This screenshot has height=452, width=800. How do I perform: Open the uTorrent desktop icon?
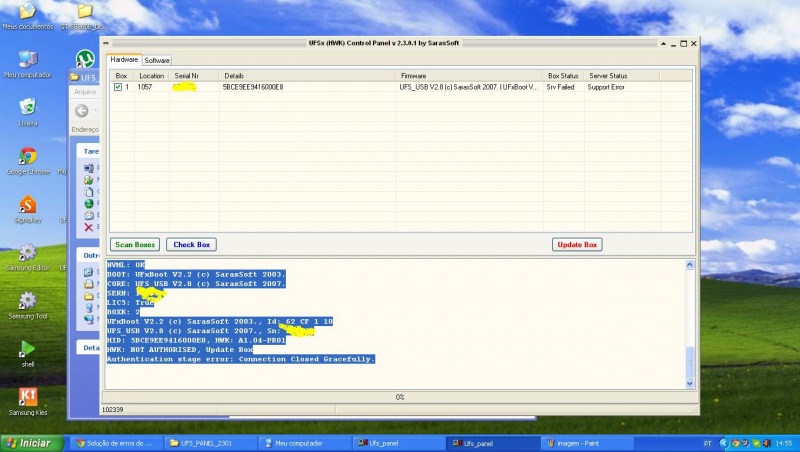(x=85, y=58)
